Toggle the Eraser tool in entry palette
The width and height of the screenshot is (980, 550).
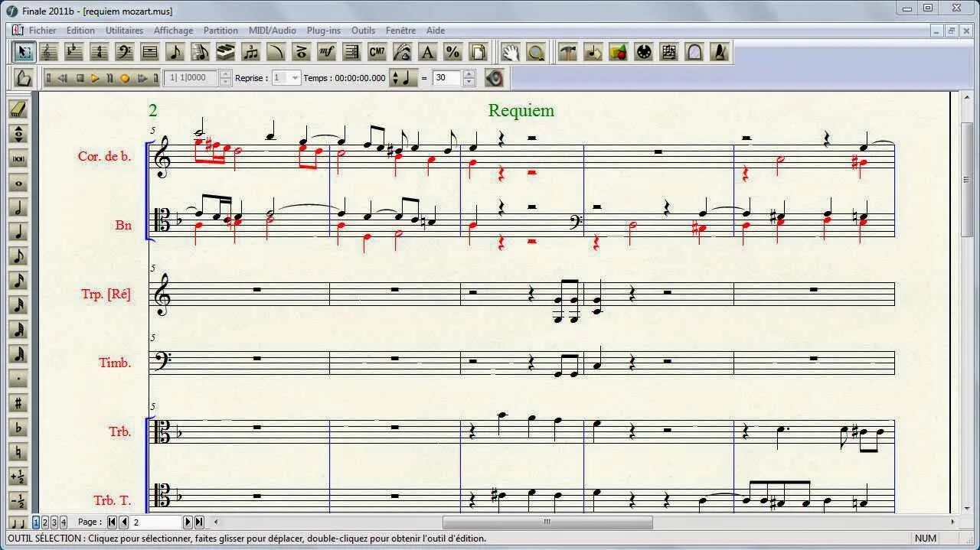pos(18,109)
